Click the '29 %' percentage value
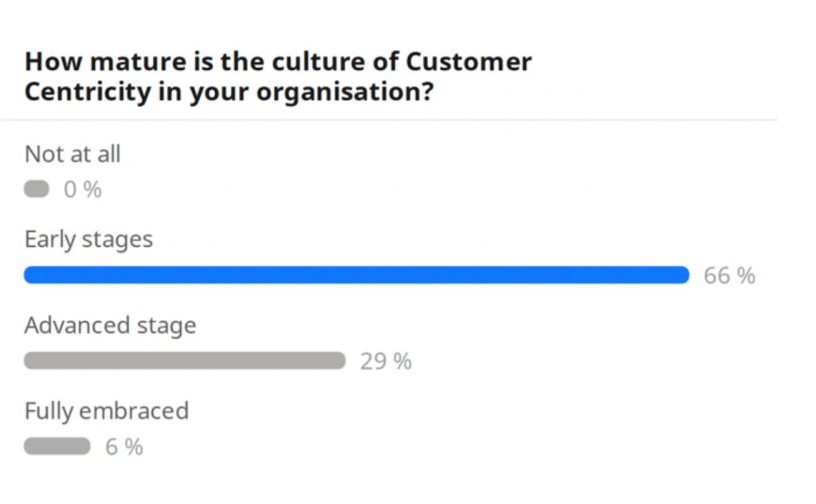 [x=386, y=361]
